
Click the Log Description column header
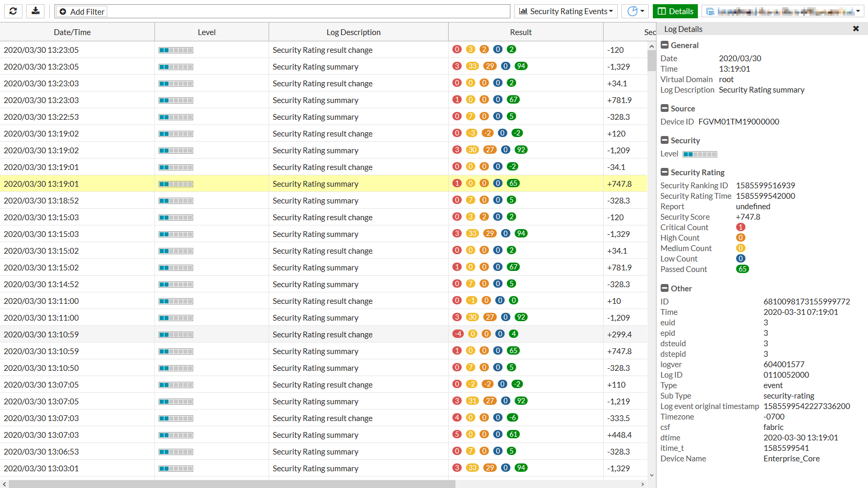(353, 32)
